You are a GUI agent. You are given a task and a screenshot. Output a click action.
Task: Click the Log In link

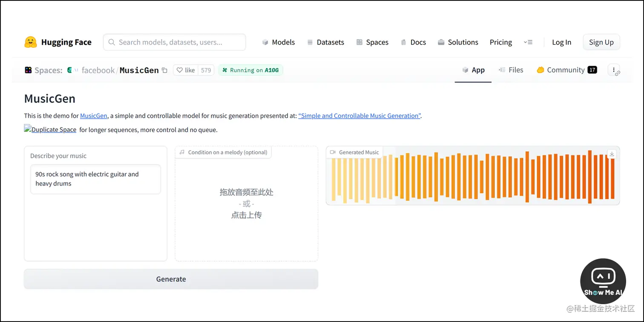point(562,42)
